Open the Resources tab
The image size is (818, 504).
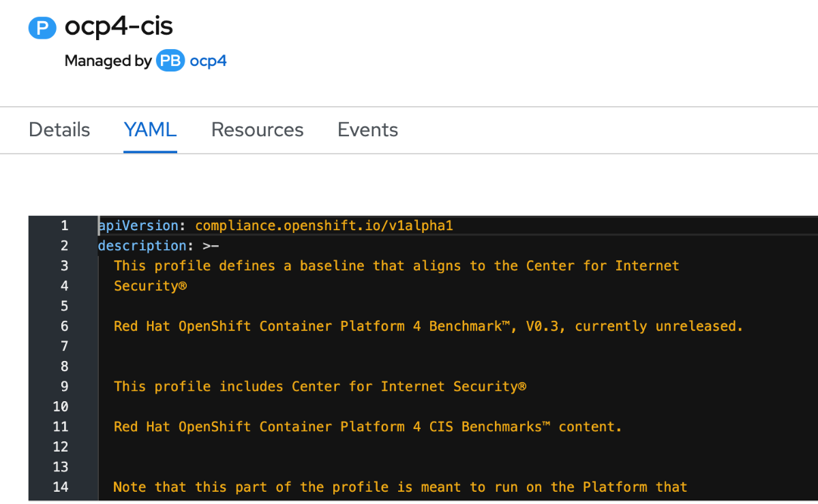pyautogui.click(x=257, y=129)
